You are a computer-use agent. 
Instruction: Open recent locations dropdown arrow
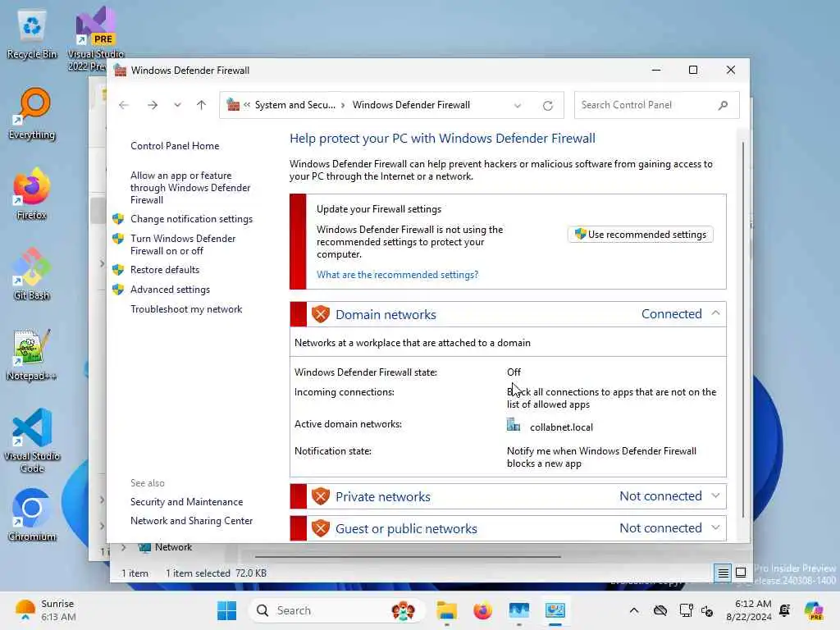click(177, 105)
